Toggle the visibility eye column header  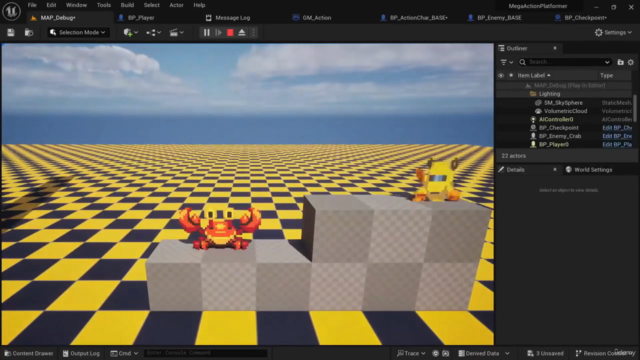[501, 76]
